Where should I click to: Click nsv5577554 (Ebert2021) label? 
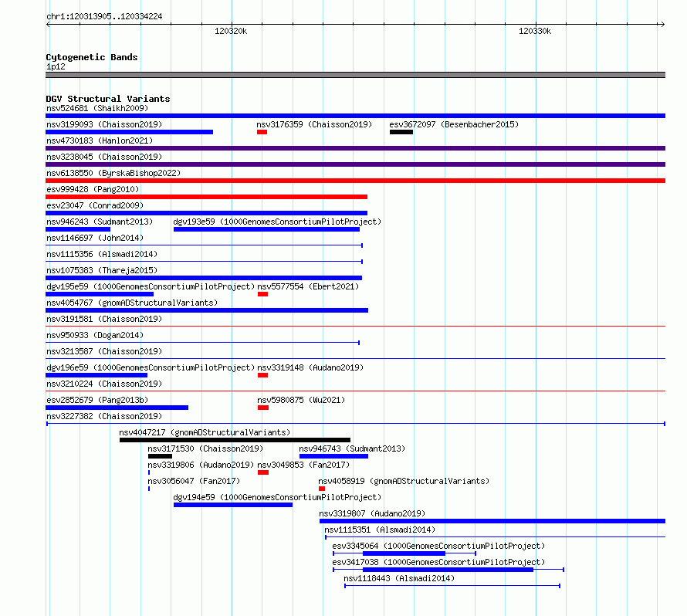pos(308,286)
